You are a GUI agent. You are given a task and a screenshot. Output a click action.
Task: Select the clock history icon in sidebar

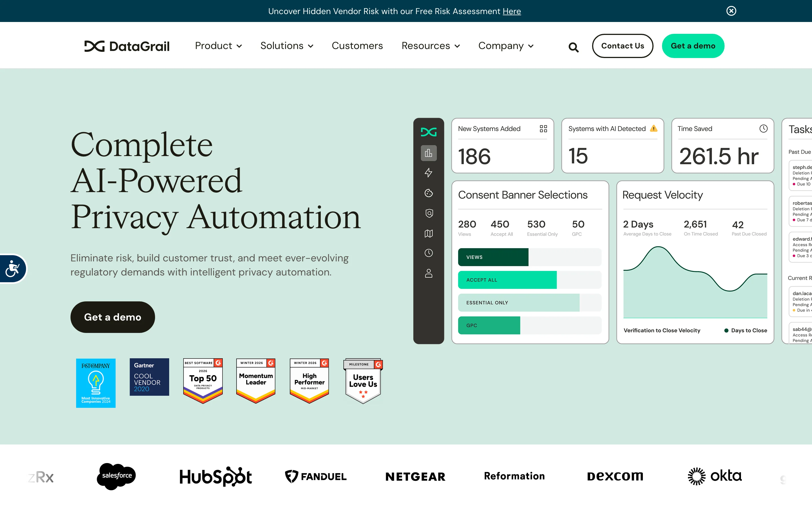(x=429, y=253)
